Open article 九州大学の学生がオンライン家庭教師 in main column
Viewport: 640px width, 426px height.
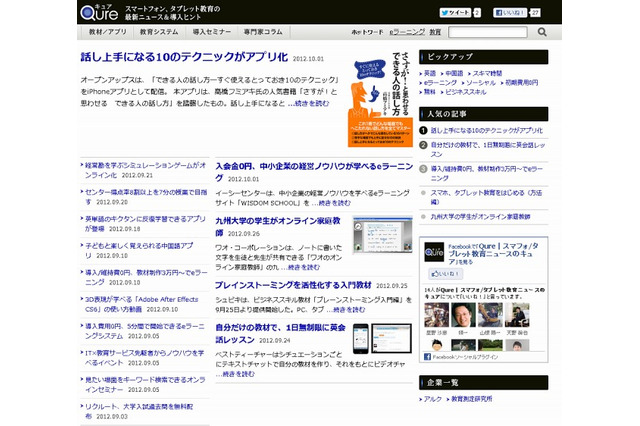tap(278, 226)
